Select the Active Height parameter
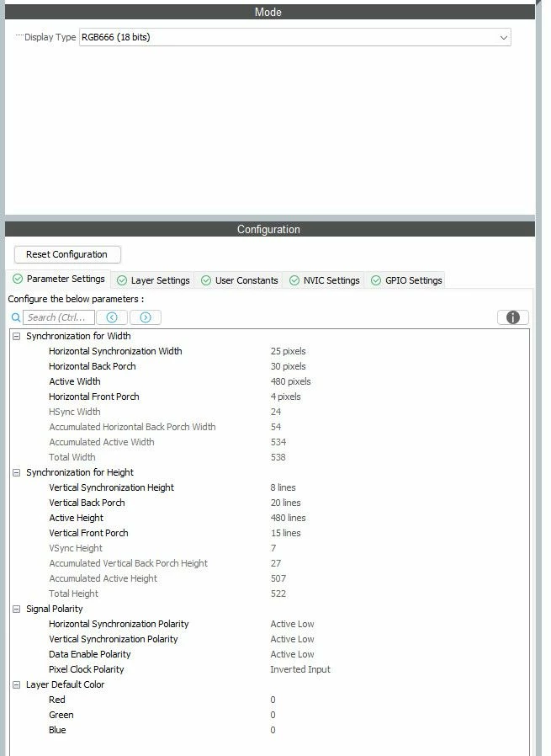 tap(270, 518)
